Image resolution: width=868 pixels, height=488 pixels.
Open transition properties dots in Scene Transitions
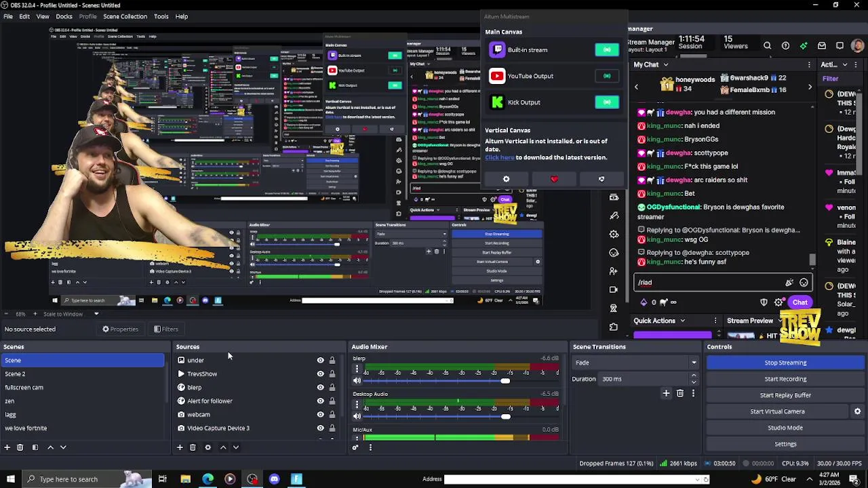[x=693, y=393]
